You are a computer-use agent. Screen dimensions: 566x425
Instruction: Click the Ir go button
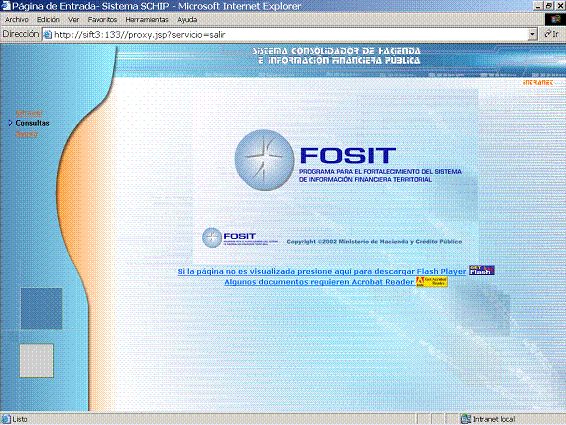(552, 34)
